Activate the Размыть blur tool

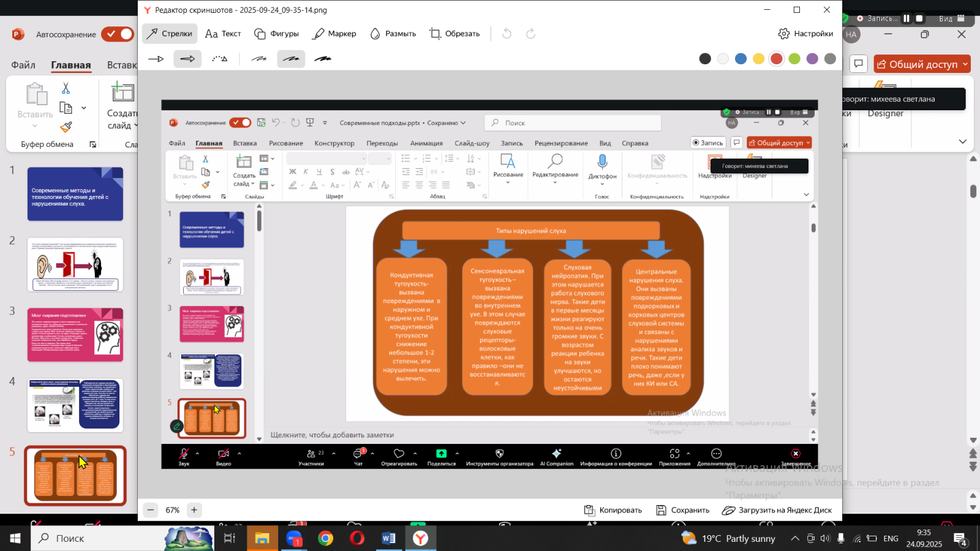[393, 34]
